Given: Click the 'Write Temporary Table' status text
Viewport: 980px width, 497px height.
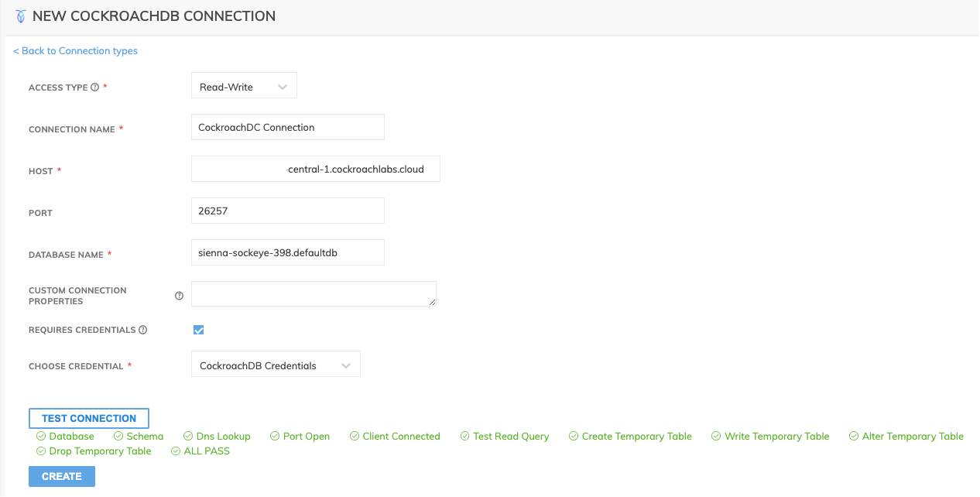Looking at the screenshot, I should tap(776, 437).
